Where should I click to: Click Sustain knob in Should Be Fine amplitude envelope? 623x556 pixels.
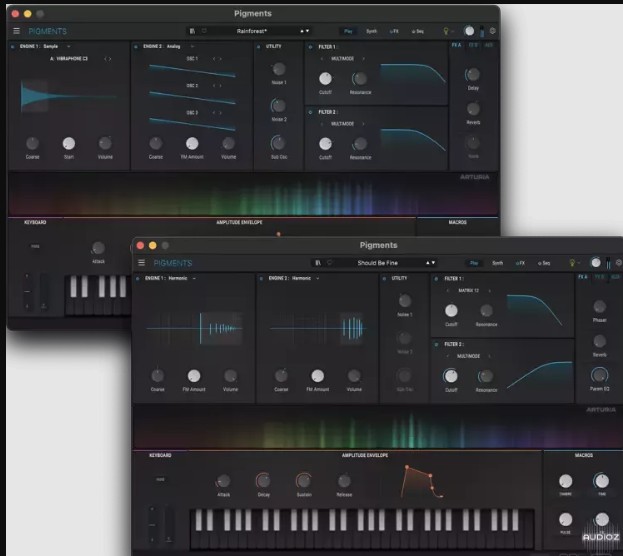[304, 481]
